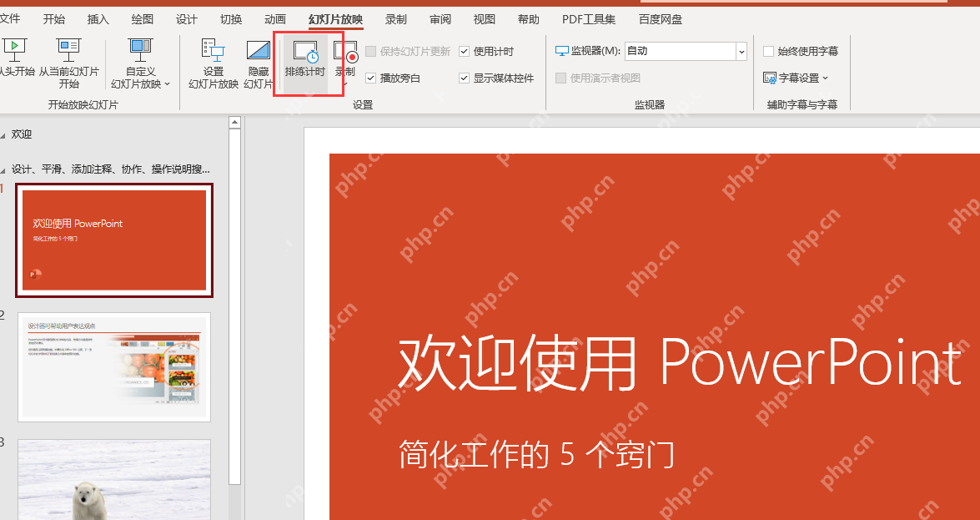Click subtitle 简化工作的 5 个窍门 on slide
This screenshot has width=980, height=520.
pos(537,454)
